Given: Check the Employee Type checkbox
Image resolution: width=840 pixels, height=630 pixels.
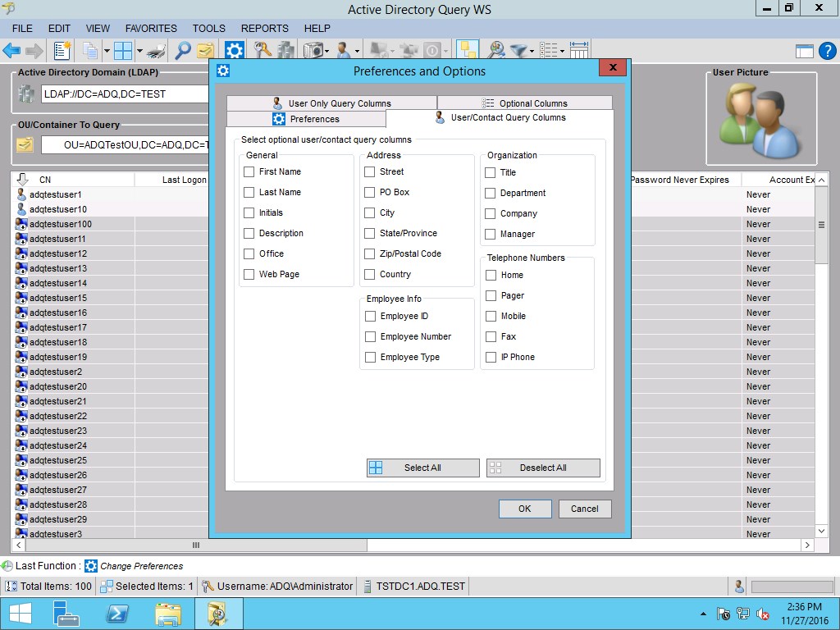Looking at the screenshot, I should [x=370, y=358].
